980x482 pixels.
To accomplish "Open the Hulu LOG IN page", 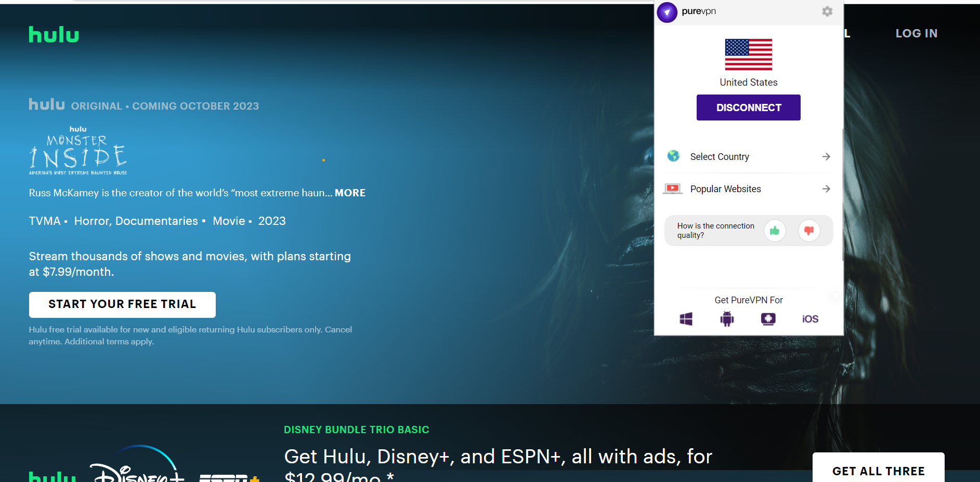I will pyautogui.click(x=916, y=33).
